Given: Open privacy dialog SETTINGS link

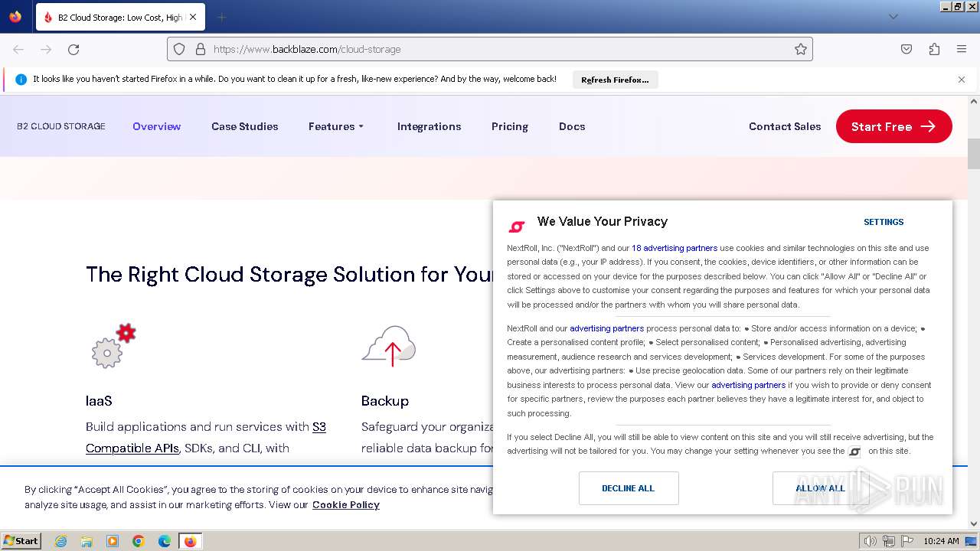Looking at the screenshot, I should tap(884, 222).
